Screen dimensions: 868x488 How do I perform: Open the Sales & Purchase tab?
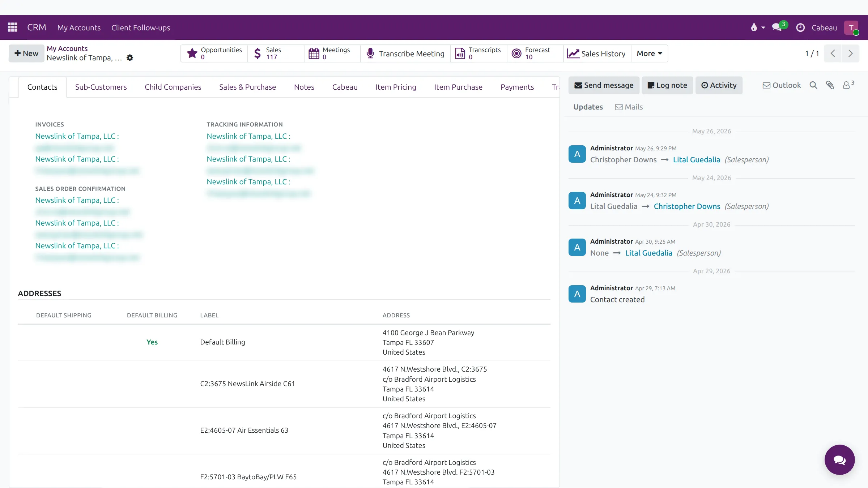click(247, 87)
